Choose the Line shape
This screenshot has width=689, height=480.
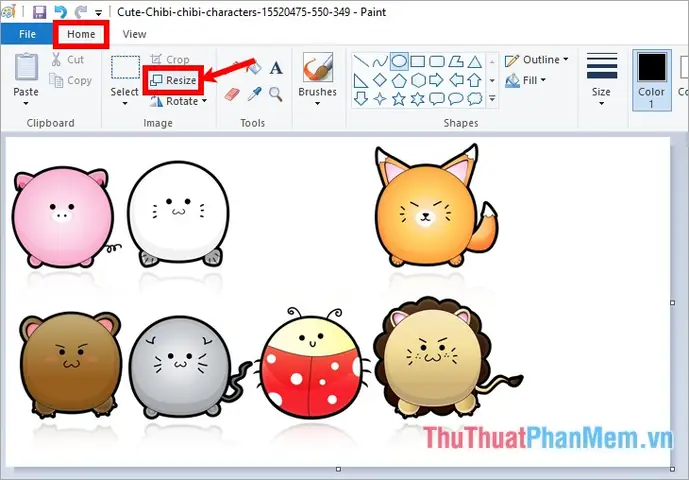361,62
